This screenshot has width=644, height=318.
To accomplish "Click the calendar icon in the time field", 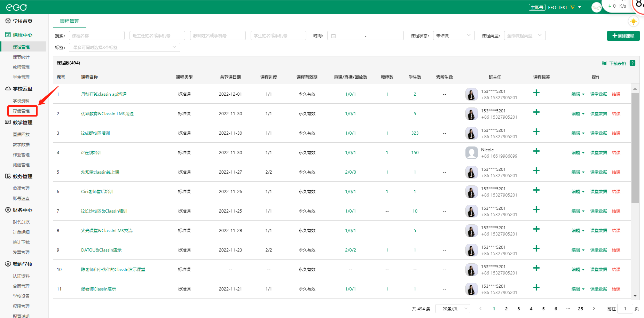I will (333, 36).
